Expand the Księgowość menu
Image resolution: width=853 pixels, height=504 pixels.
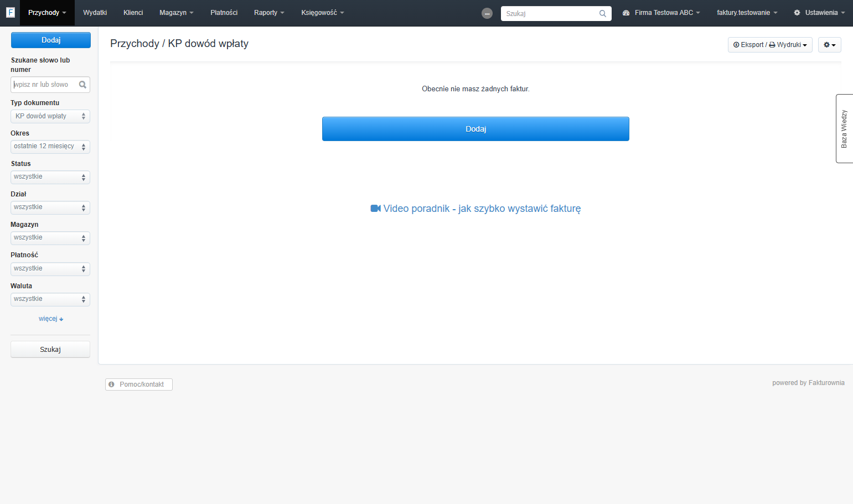click(x=323, y=13)
